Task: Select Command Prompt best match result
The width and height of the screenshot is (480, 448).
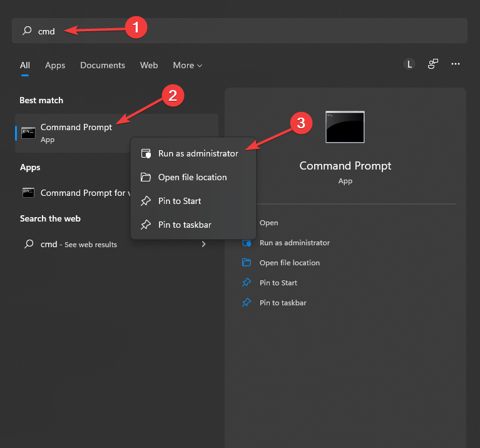Action: click(76, 132)
